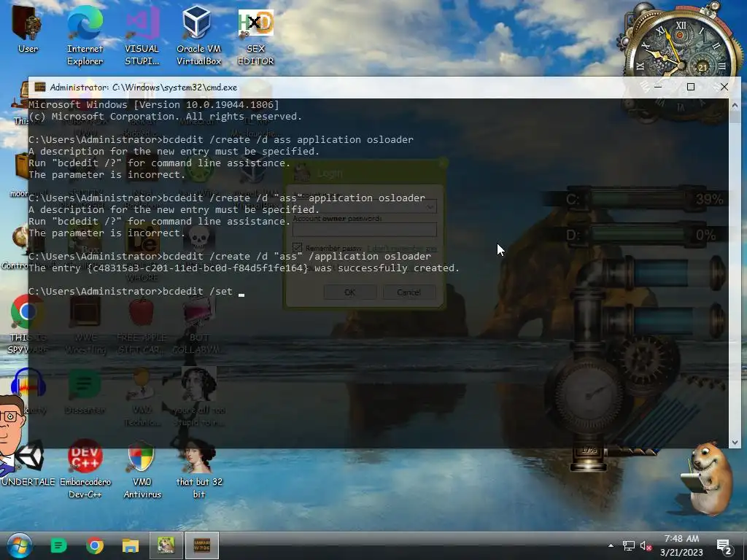Screen dimensions: 747x560
Task: Select the Dissenter desktop icon
Action: 85,391
